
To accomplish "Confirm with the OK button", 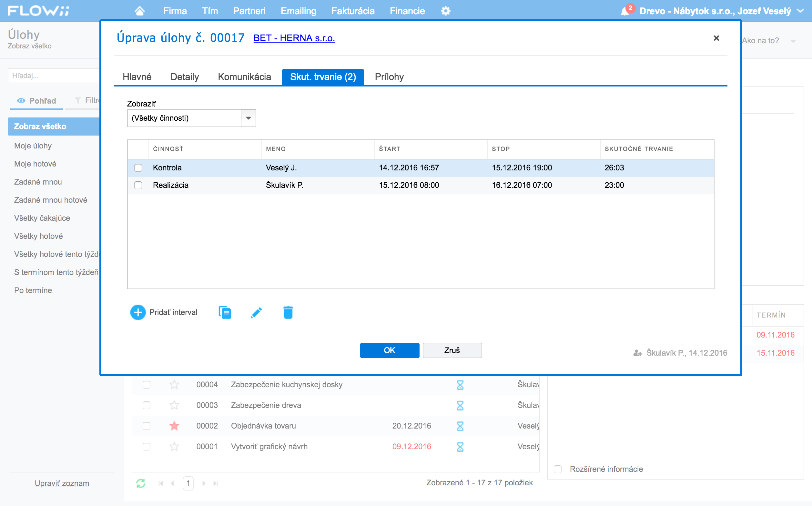I will (390, 350).
